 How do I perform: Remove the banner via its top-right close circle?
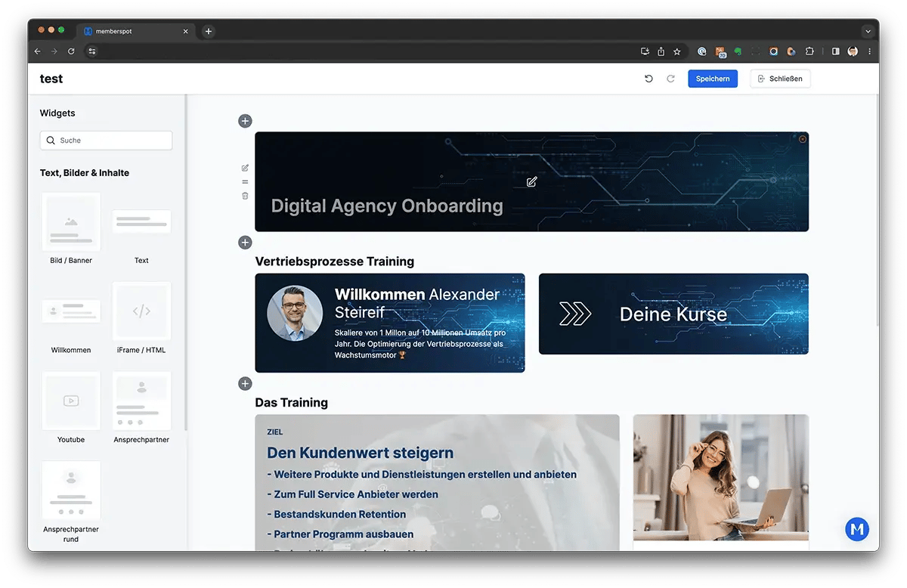tap(803, 139)
